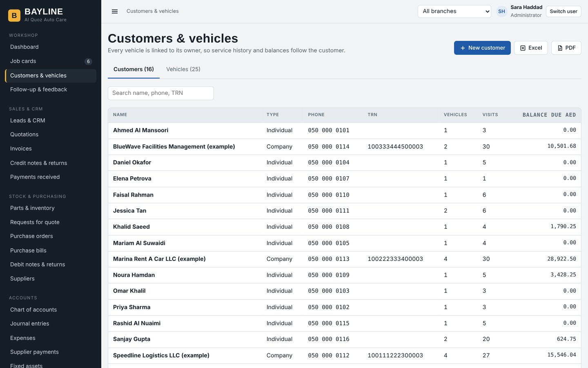588x368 pixels.
Task: Open Leads & CRM page
Action: pos(51,121)
